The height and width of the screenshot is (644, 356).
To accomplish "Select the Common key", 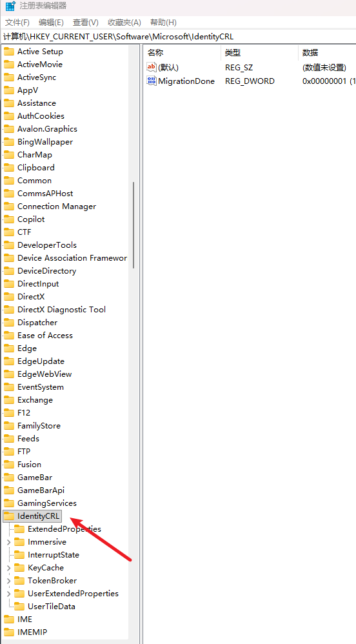I will click(34, 181).
